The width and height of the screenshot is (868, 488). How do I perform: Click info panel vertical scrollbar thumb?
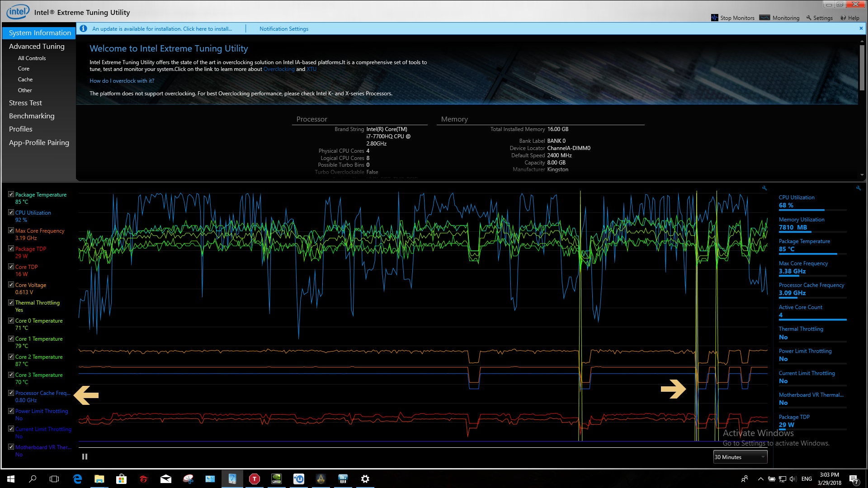coord(862,67)
